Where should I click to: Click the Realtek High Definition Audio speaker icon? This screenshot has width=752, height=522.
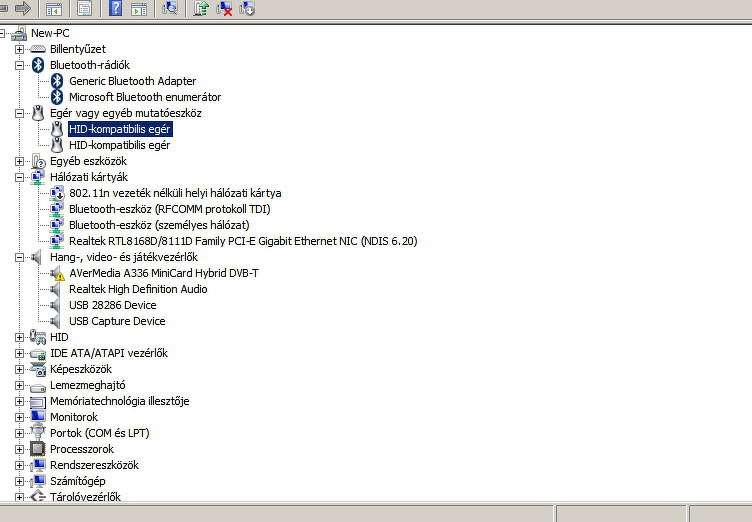tap(56, 289)
